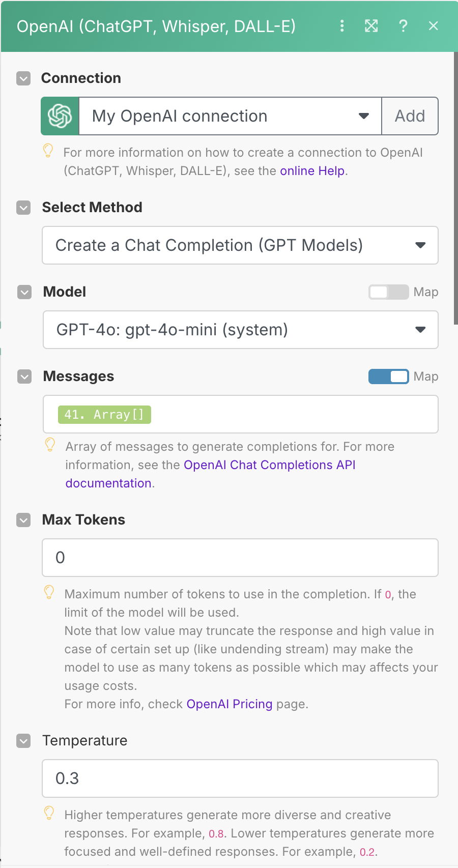This screenshot has height=868, width=458.
Task: Click the OpenAI logo beside connection field
Action: [60, 116]
